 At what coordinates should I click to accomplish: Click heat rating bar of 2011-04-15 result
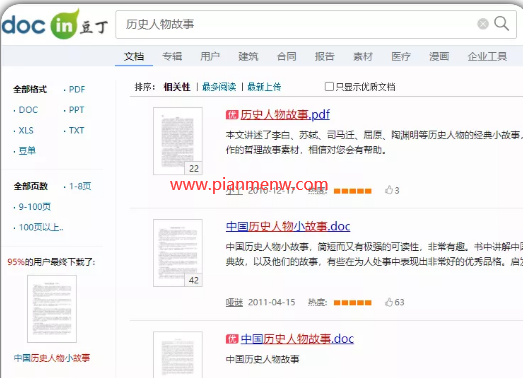click(353, 303)
